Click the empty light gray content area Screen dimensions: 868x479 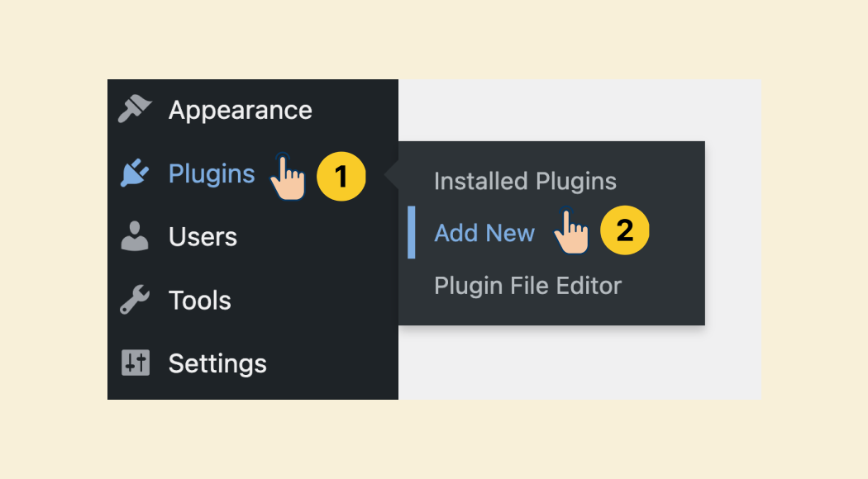coord(733,239)
